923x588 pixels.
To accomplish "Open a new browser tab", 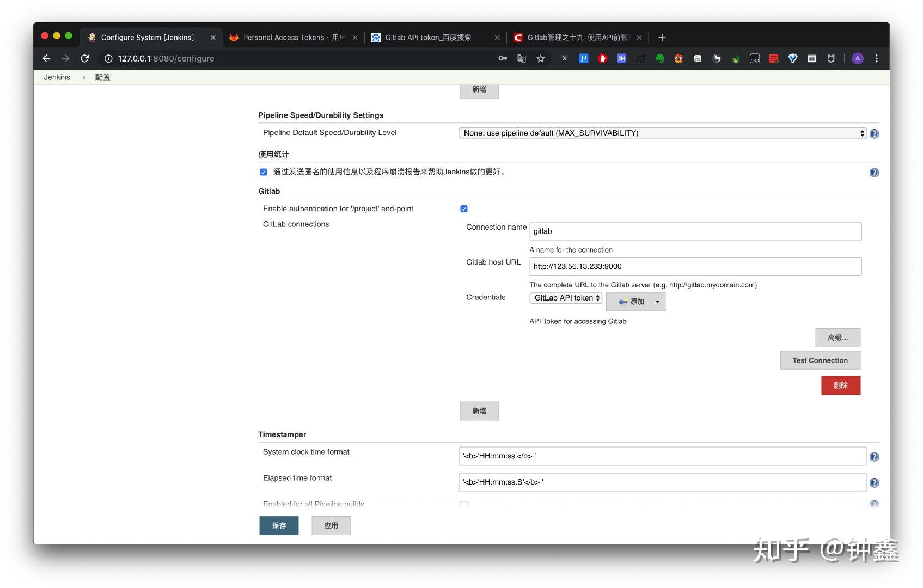I will click(662, 38).
